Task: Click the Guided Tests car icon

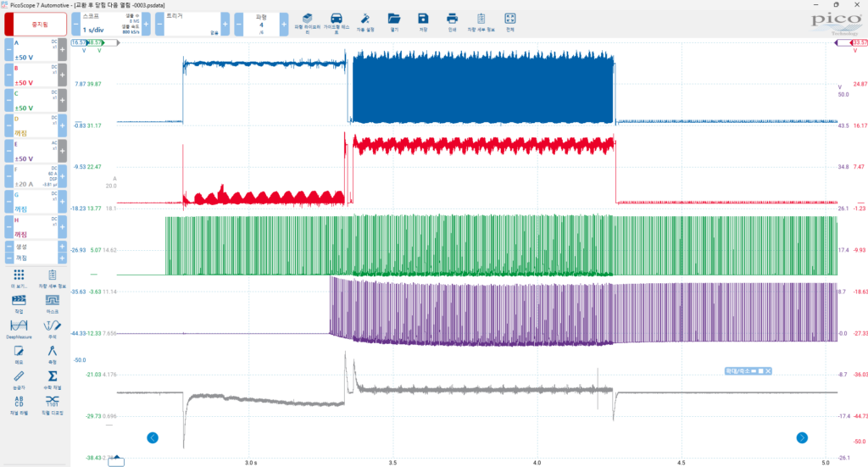Action: pos(337,19)
